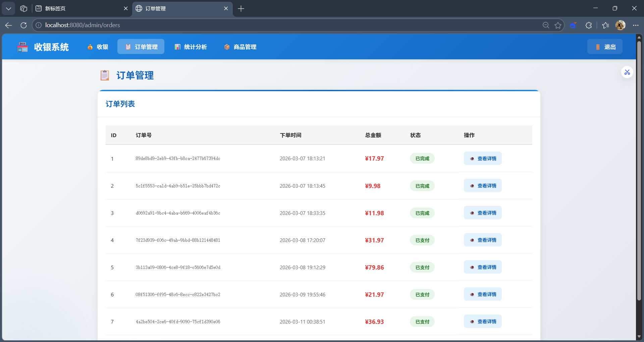Click 已支付 status badge of order 4

pos(422,240)
